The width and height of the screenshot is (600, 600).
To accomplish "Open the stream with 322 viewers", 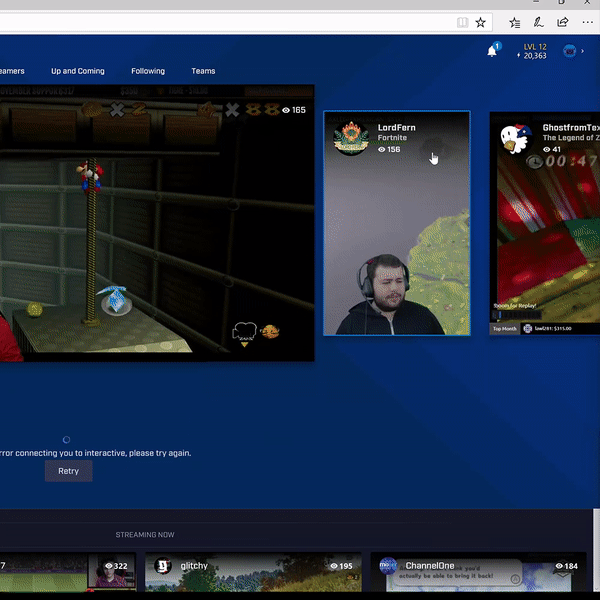I will (68, 572).
